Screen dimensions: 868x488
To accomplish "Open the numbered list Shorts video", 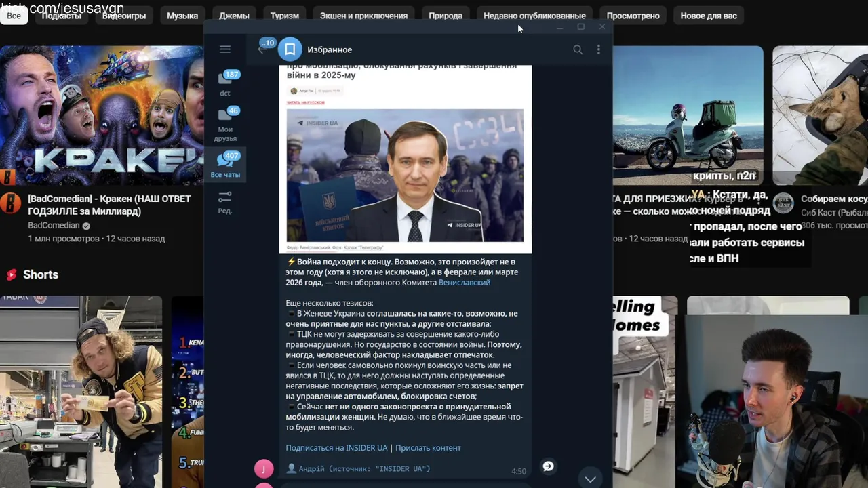I will 188,392.
